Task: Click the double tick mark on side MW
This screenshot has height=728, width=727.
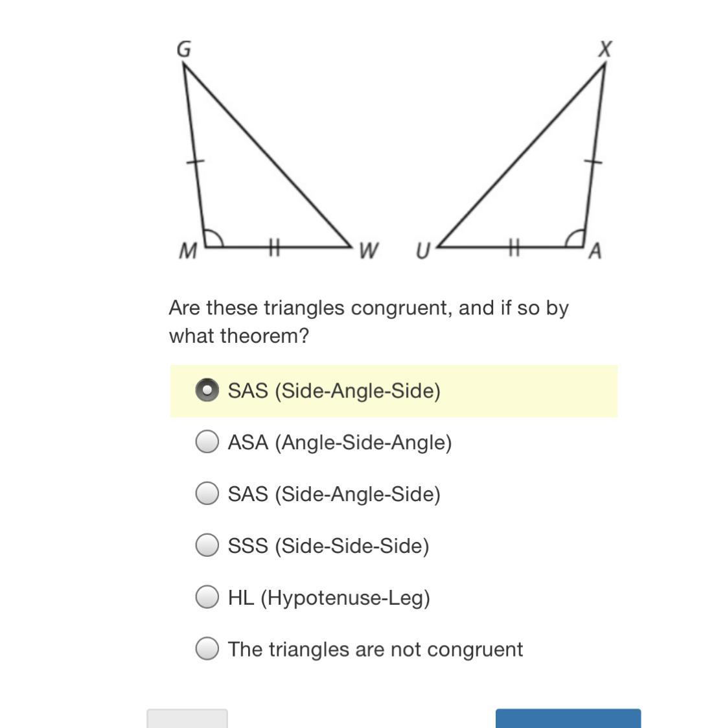Action: pyautogui.click(x=273, y=247)
